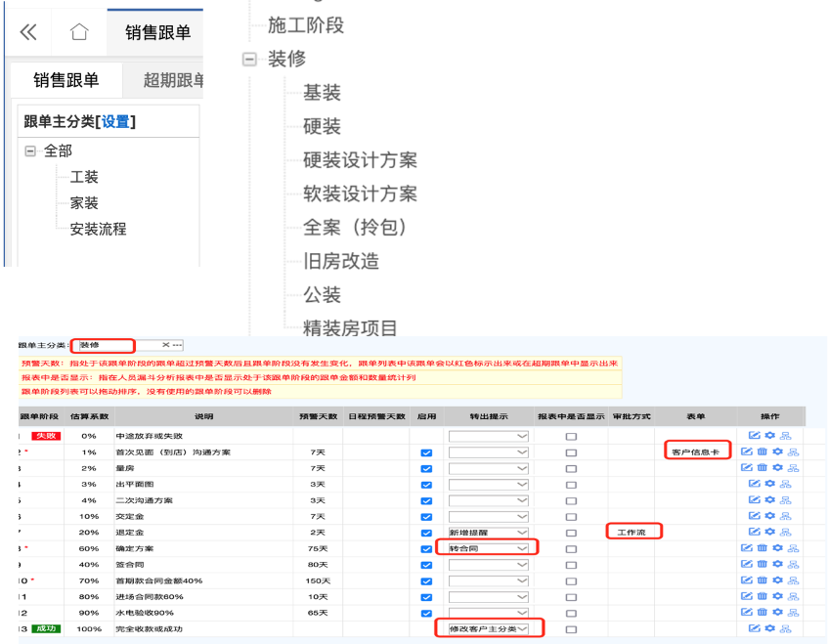Viewport: 828px width, 644px height.
Task: Open gear settings for 退定金 row
Action: 769,532
